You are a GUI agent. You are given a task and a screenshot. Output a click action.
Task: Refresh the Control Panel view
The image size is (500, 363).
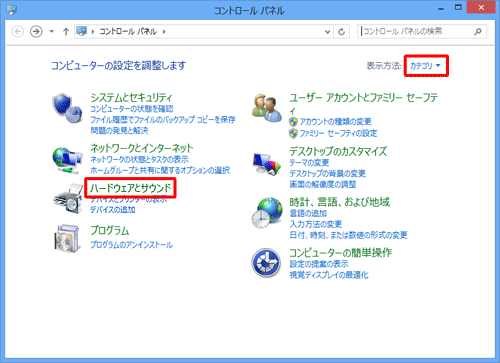(341, 32)
